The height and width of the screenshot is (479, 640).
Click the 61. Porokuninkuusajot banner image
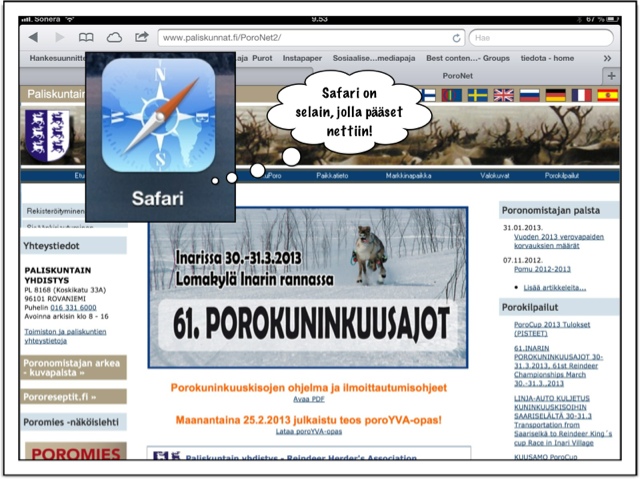coord(308,288)
